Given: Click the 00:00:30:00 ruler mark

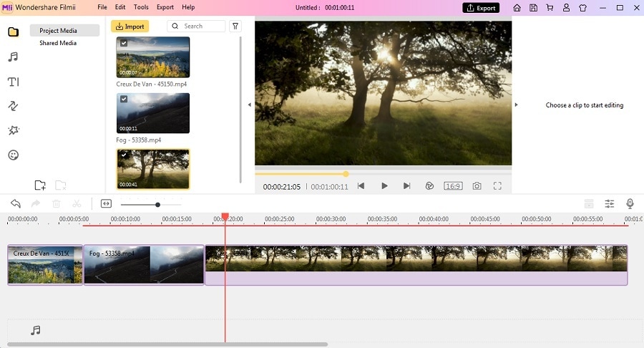Looking at the screenshot, I should click(x=331, y=219).
